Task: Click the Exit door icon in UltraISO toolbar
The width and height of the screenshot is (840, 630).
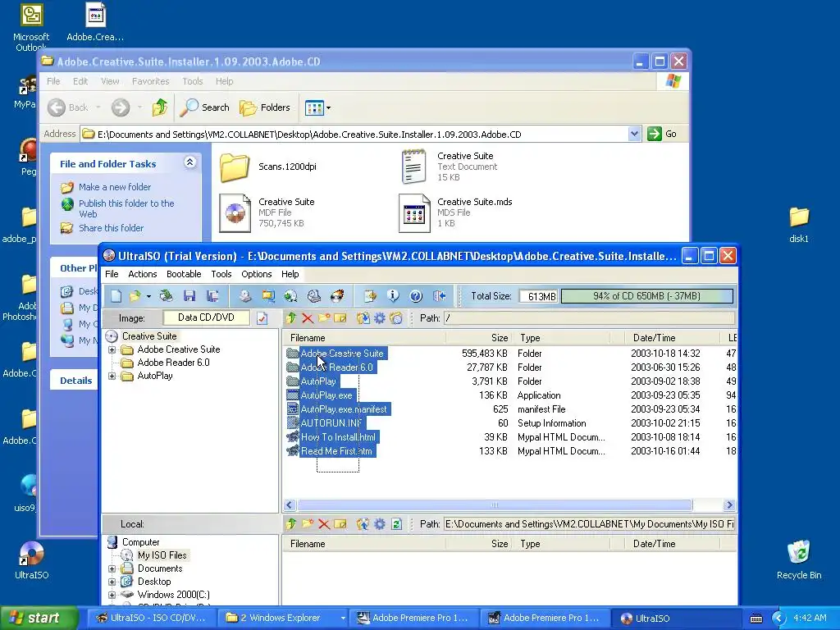Action: pos(440,295)
